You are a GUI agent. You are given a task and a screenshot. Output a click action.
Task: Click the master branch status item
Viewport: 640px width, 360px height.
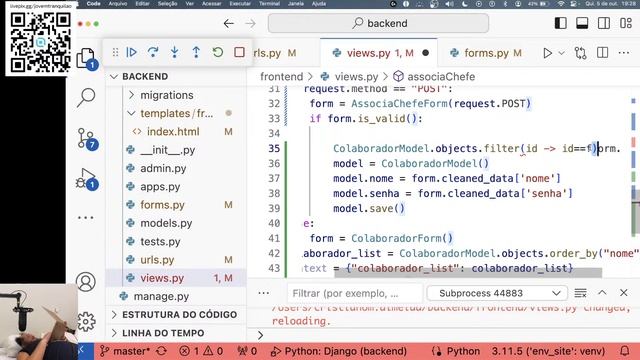(x=126, y=351)
